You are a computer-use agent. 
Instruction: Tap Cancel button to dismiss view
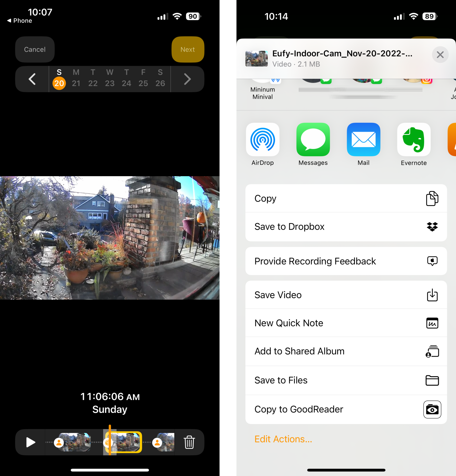pyautogui.click(x=35, y=49)
